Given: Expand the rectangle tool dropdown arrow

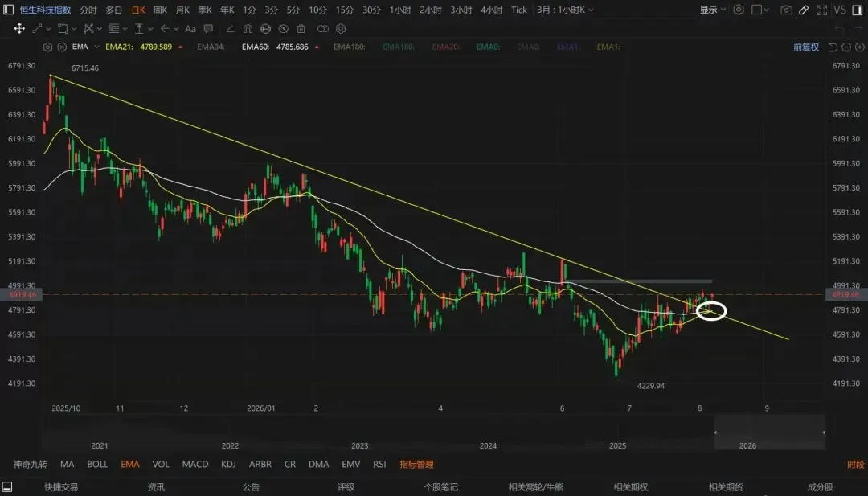Looking at the screenshot, I should point(74,29).
